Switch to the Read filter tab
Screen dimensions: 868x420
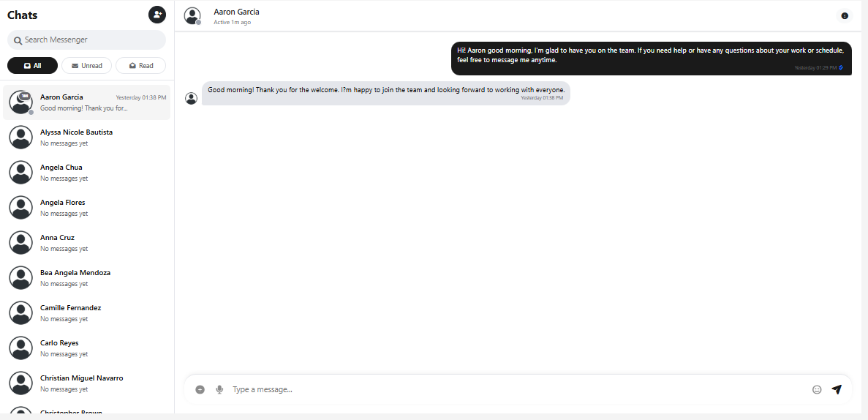click(x=140, y=65)
